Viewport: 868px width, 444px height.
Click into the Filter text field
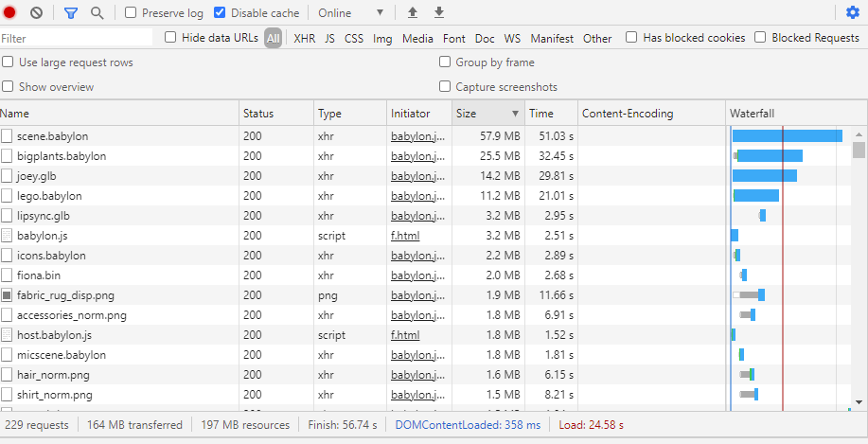[76, 39]
